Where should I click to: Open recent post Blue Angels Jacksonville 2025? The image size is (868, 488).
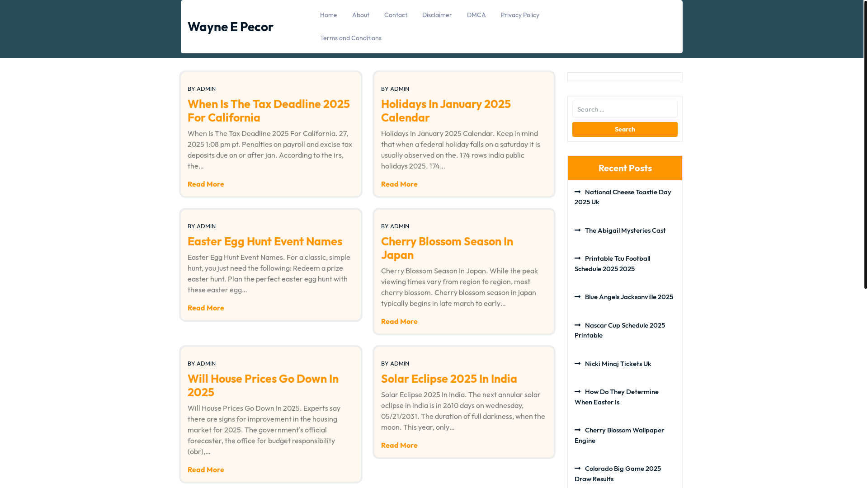[x=629, y=297]
